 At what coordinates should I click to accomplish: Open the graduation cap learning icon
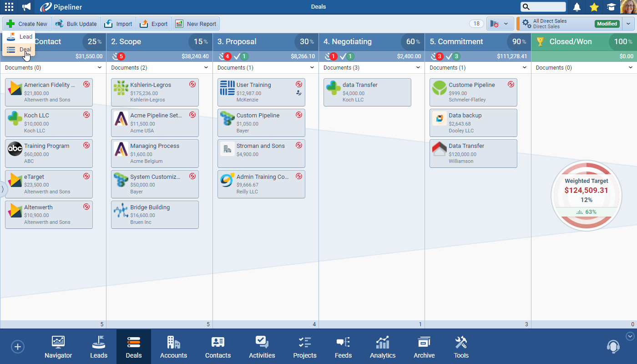tap(611, 7)
